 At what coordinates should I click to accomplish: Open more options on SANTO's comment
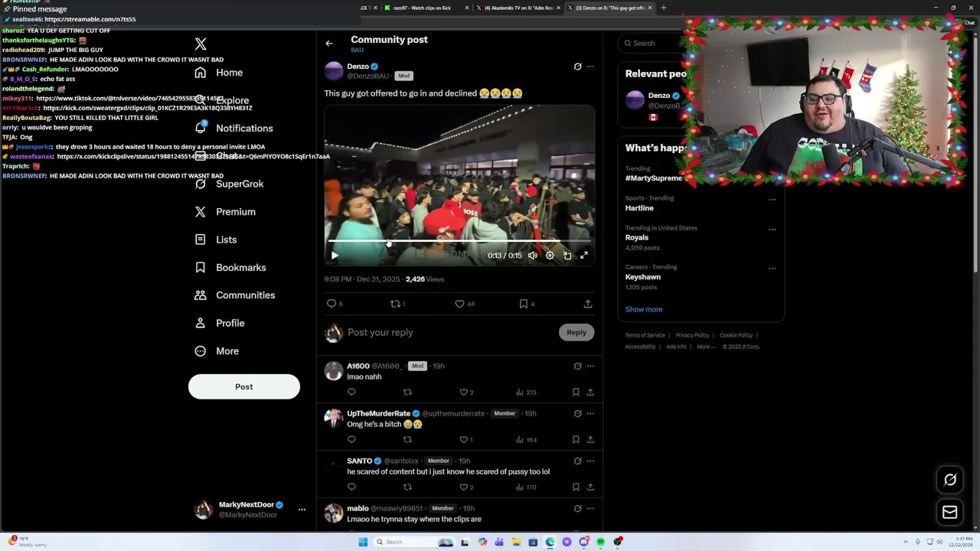590,461
